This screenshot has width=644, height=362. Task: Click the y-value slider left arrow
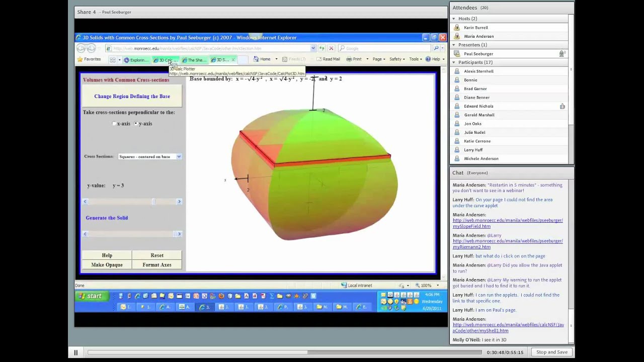(x=85, y=202)
